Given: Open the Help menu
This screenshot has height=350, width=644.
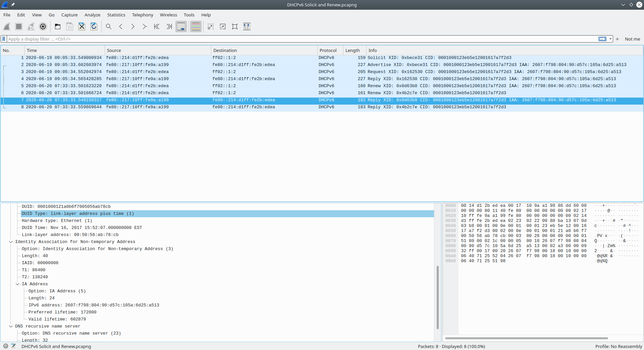Looking at the screenshot, I should click(x=206, y=15).
